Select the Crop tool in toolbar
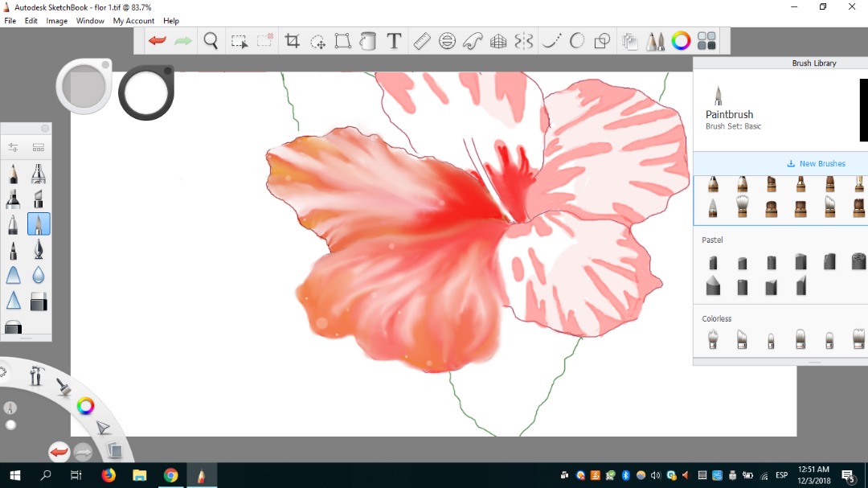Image resolution: width=868 pixels, height=488 pixels. pos(293,41)
